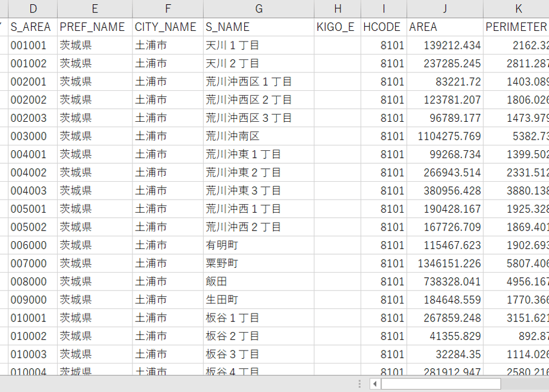Select cell 飯田
Image resolution: width=549 pixels, height=392 pixels.
pyautogui.click(x=258, y=282)
